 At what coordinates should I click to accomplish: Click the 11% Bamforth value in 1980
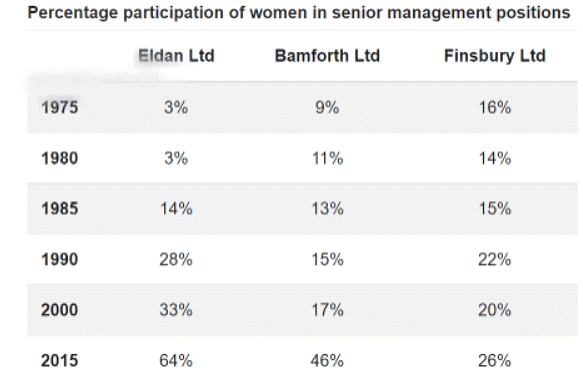pos(327,158)
